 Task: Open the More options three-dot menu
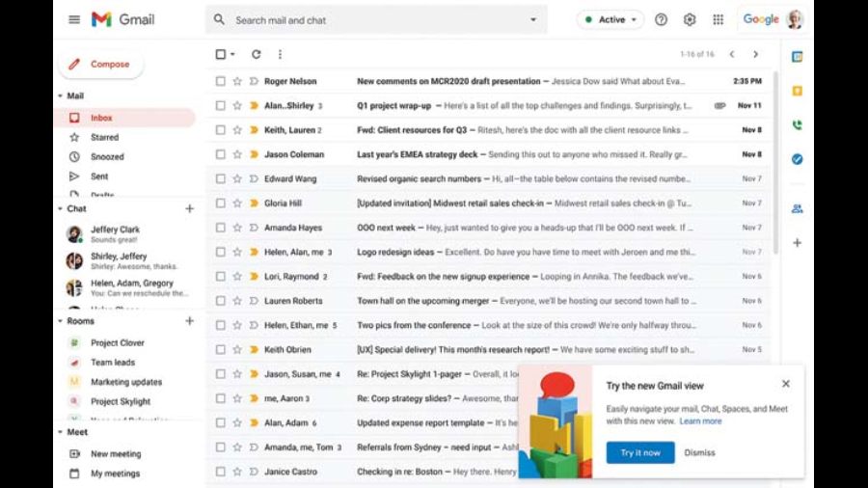(280, 54)
